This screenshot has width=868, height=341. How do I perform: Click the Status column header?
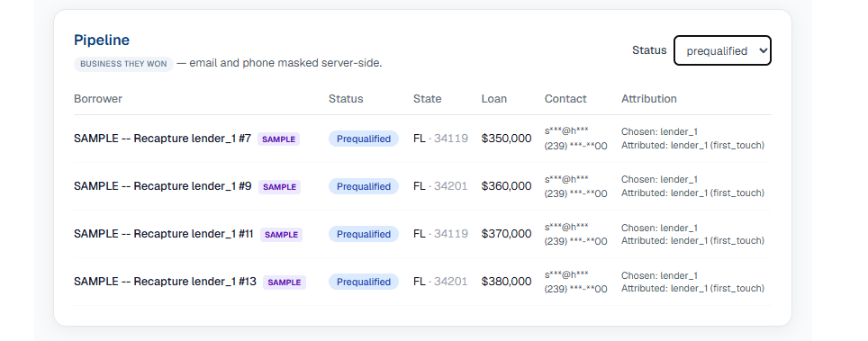tap(346, 99)
